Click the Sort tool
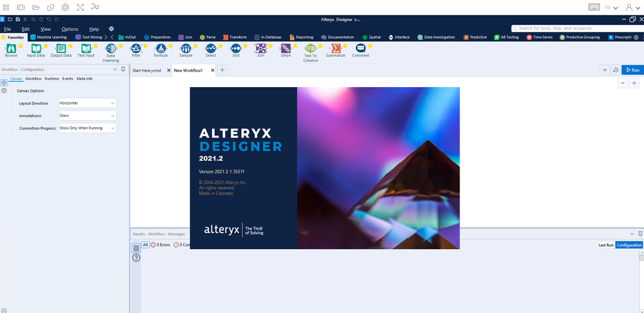The height and width of the screenshot is (313, 644). [236, 48]
